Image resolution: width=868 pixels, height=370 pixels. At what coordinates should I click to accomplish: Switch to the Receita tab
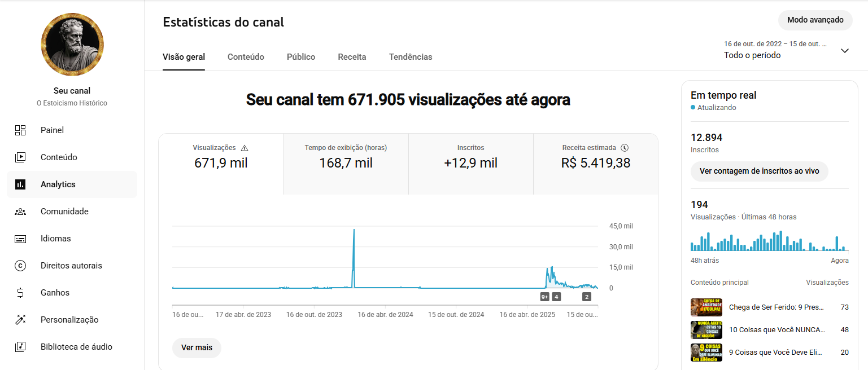tap(352, 57)
